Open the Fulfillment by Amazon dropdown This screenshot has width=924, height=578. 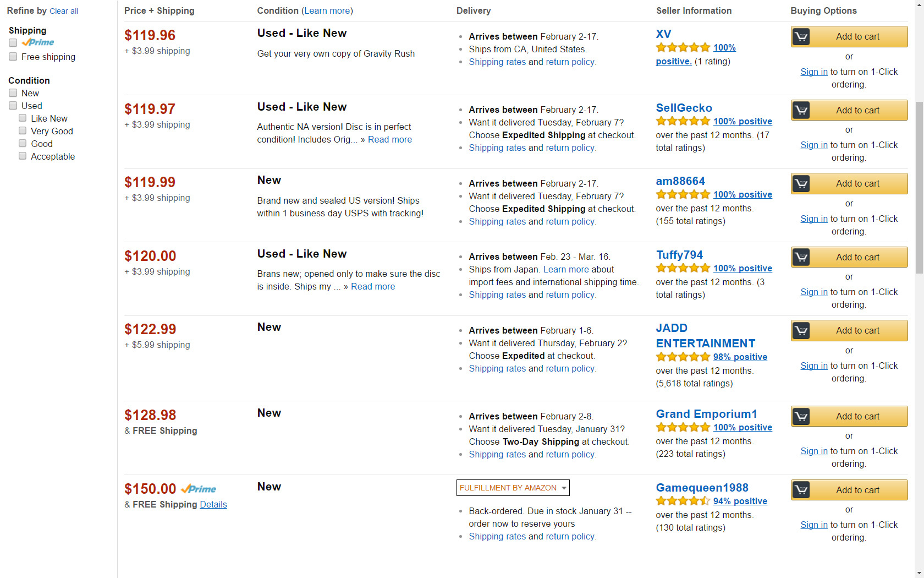(513, 488)
